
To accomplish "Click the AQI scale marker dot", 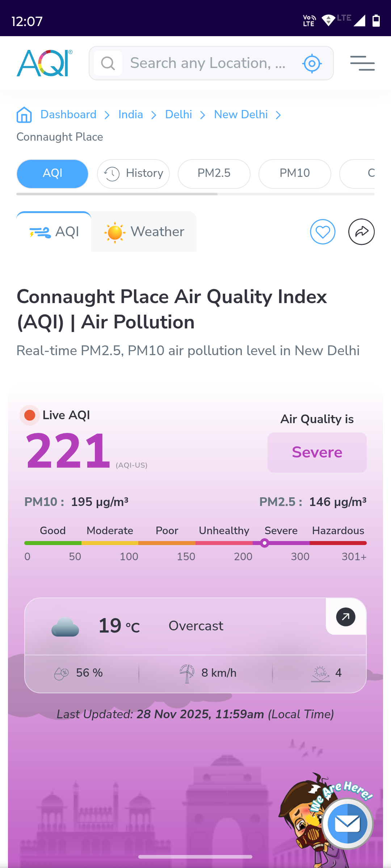I will [x=265, y=543].
